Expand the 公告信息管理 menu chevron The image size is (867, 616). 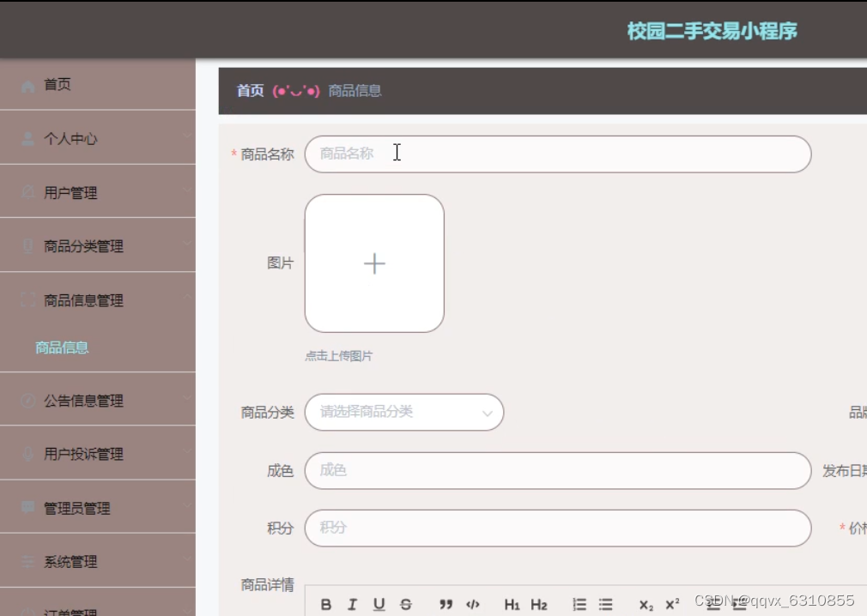[187, 398]
